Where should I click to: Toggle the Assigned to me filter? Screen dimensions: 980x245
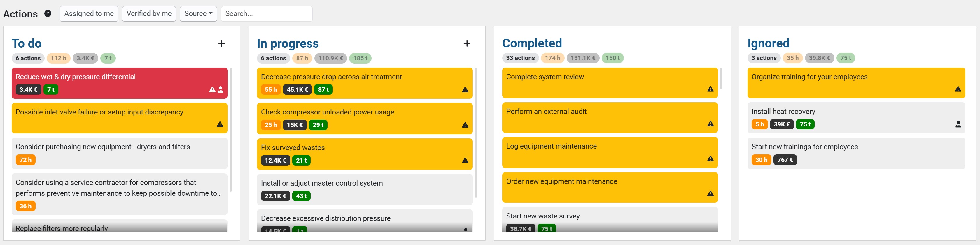(x=89, y=14)
